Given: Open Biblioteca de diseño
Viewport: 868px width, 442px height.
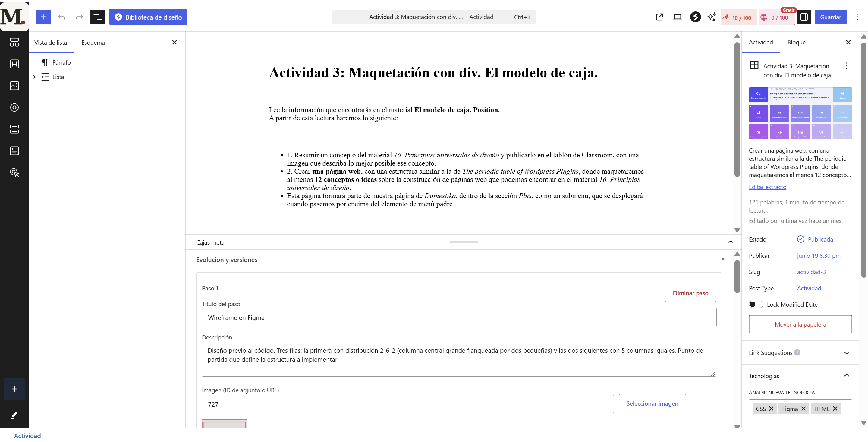Looking at the screenshot, I should tap(148, 17).
